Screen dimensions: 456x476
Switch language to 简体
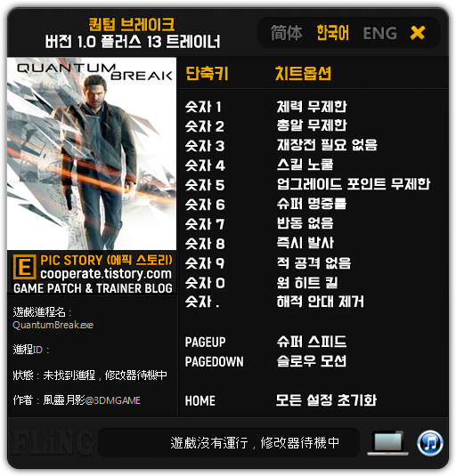pyautogui.click(x=287, y=33)
